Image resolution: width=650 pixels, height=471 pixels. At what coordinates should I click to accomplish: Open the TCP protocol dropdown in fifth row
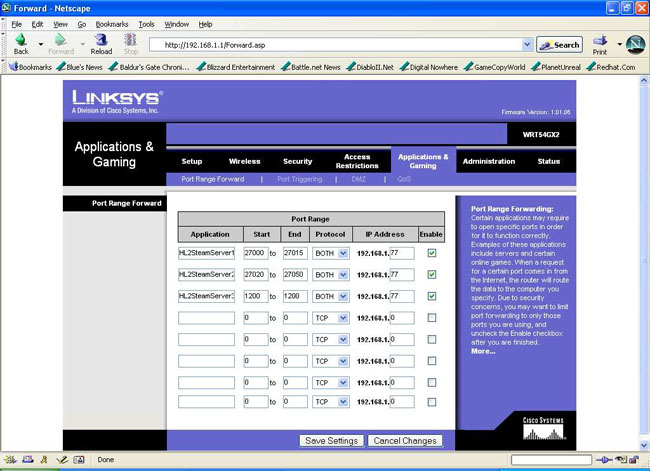[x=330, y=340]
